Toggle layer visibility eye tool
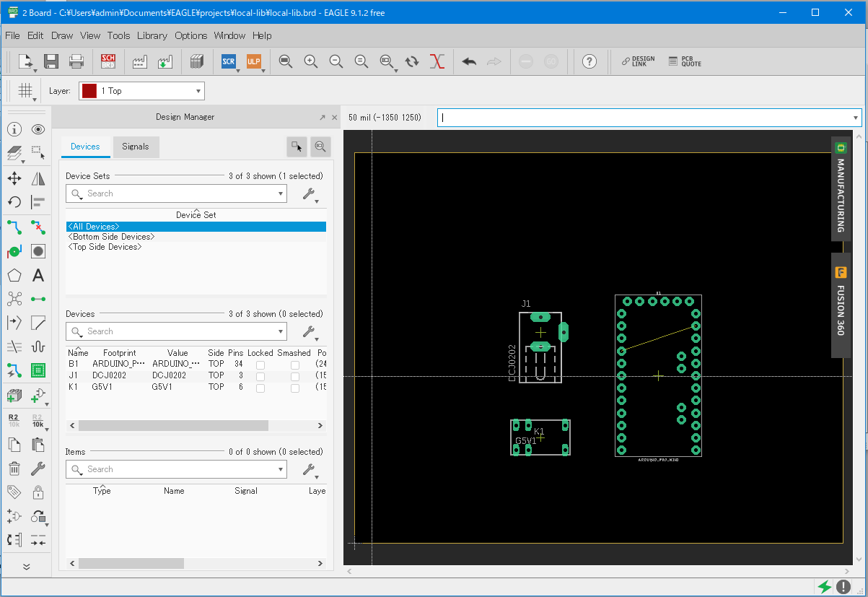This screenshot has height=597, width=868. click(38, 130)
